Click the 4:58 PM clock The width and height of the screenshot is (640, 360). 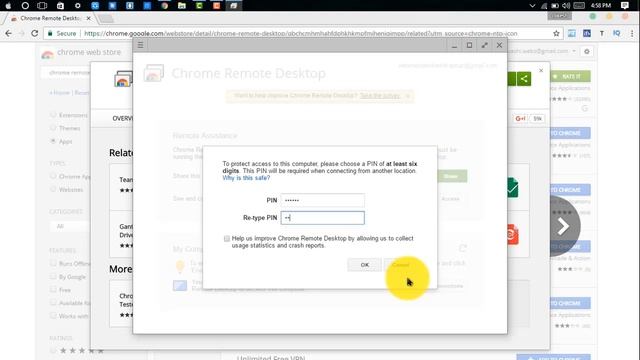[x=601, y=6]
